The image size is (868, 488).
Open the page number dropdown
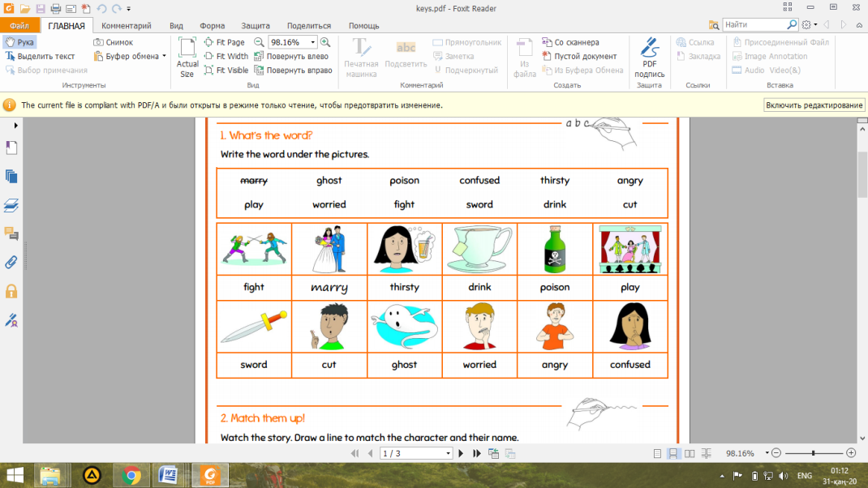coord(447,453)
